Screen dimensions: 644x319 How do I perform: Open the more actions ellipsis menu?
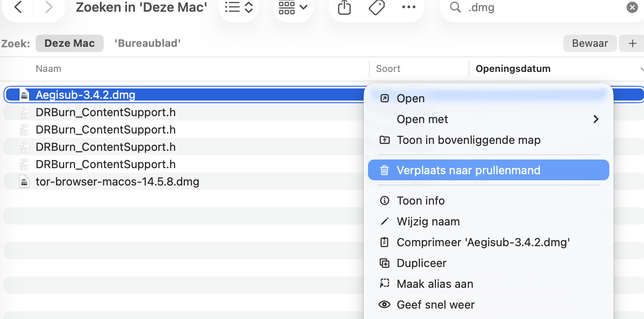coord(409,7)
